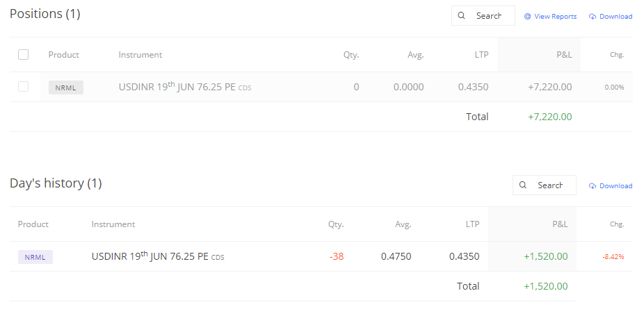Viewport: 644px width, 316px height.
Task: Click the NRML tag in Day's history
Action: pyautogui.click(x=35, y=257)
